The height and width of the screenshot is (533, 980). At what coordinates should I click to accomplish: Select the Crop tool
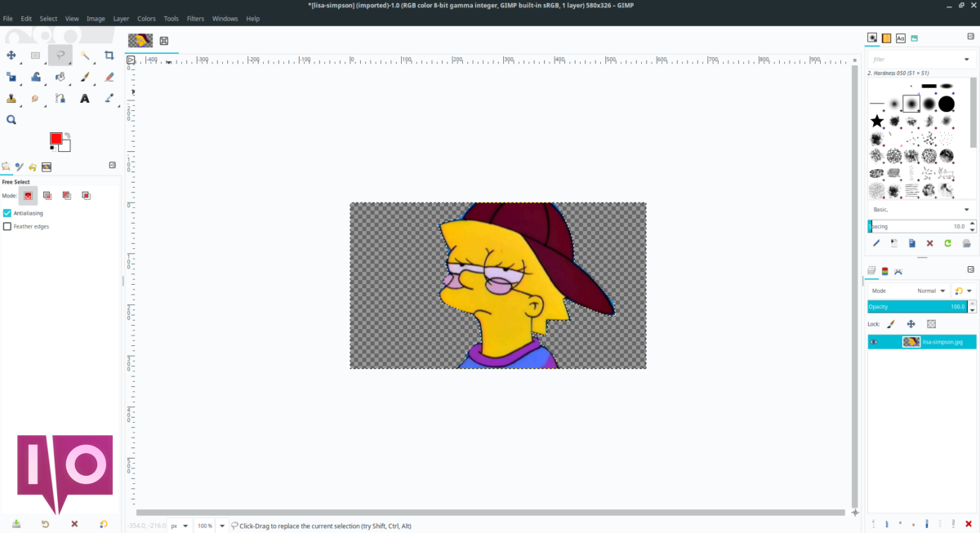coord(109,56)
